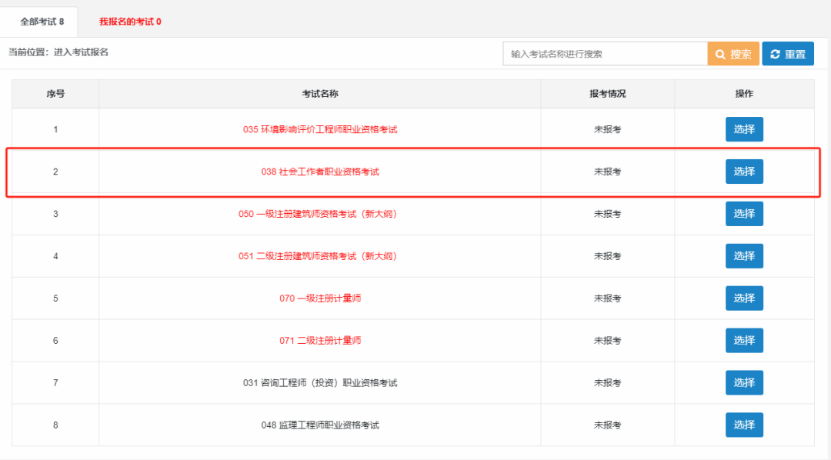Click the 考试名称 column header
831x460 pixels.
320,94
